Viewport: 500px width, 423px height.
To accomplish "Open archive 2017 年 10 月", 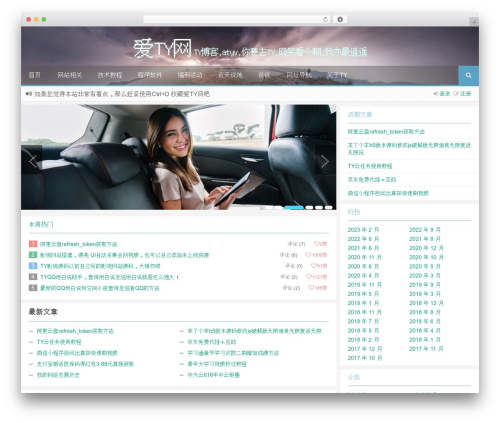I will (365, 358).
